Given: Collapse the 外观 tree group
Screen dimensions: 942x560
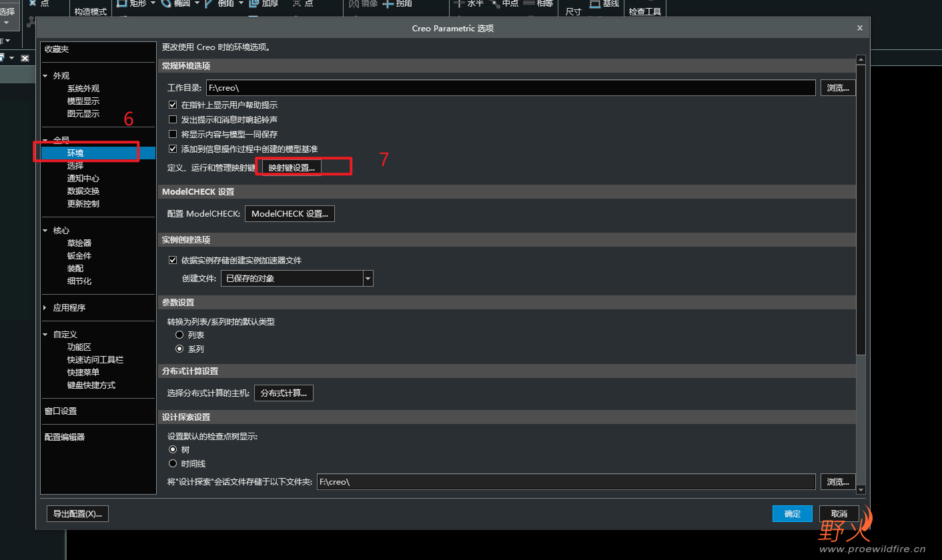Looking at the screenshot, I should click(x=45, y=76).
